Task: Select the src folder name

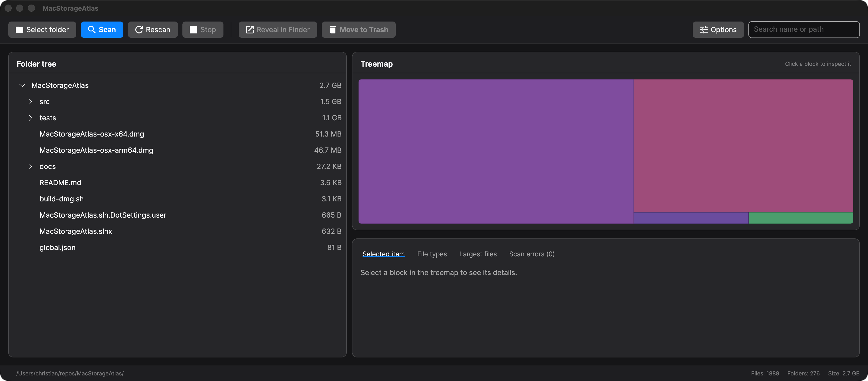Action: point(45,101)
